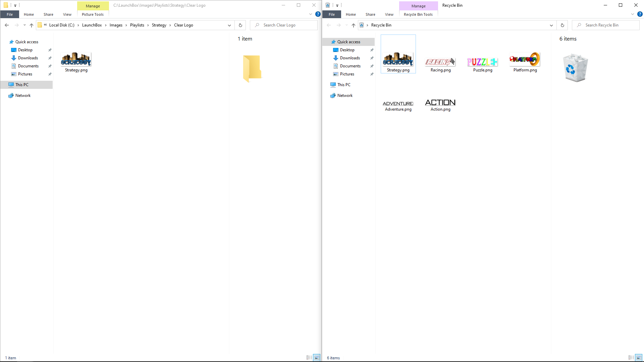Open Desktop in Recycle Bin sidebar

click(347, 50)
